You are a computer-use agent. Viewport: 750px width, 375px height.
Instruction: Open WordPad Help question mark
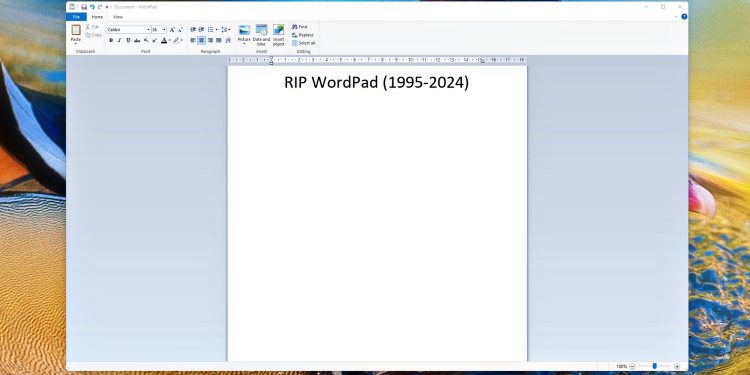[684, 17]
